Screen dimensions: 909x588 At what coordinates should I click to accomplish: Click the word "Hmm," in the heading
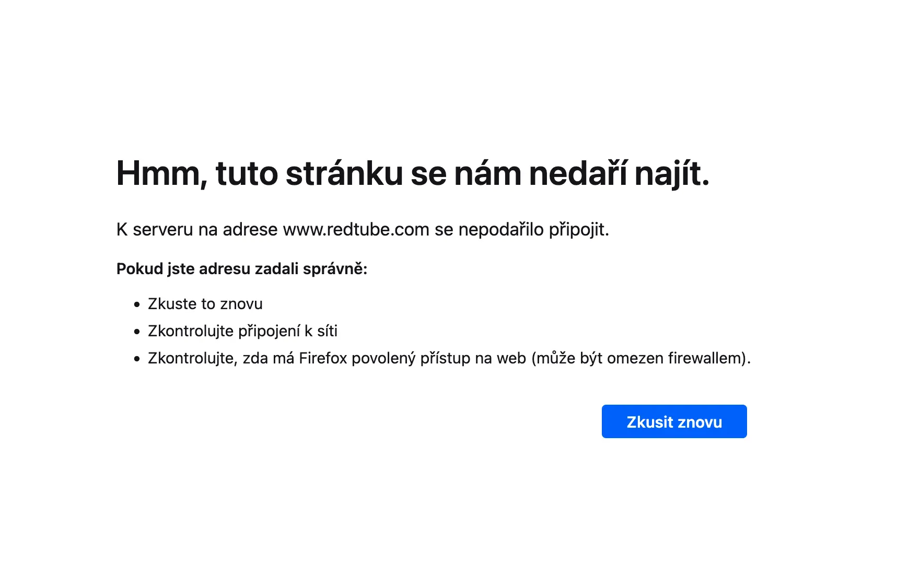(x=161, y=173)
